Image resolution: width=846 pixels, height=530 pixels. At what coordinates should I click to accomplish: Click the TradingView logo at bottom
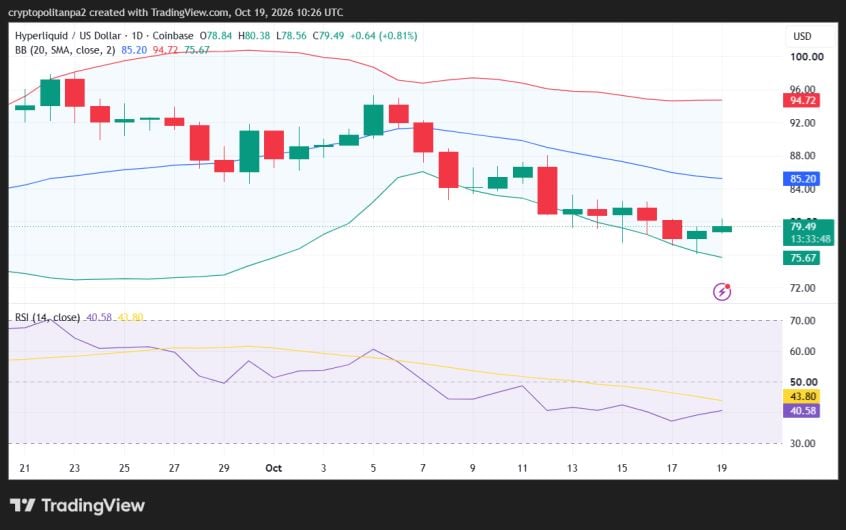click(x=77, y=505)
